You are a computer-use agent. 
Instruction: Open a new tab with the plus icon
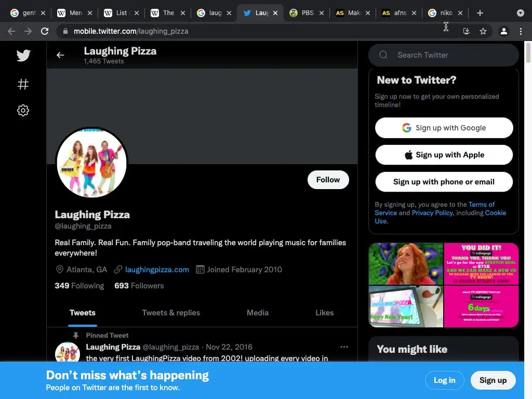(x=480, y=13)
